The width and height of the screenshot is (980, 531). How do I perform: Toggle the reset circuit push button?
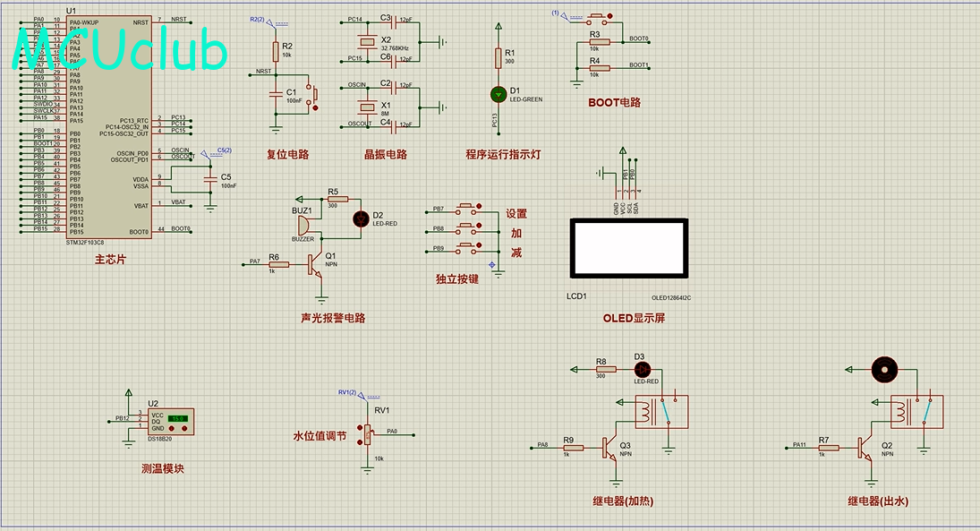[313, 94]
